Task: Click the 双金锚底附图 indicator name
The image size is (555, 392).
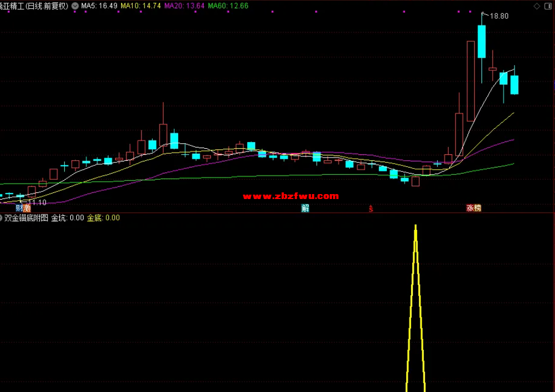Action: pos(26,218)
